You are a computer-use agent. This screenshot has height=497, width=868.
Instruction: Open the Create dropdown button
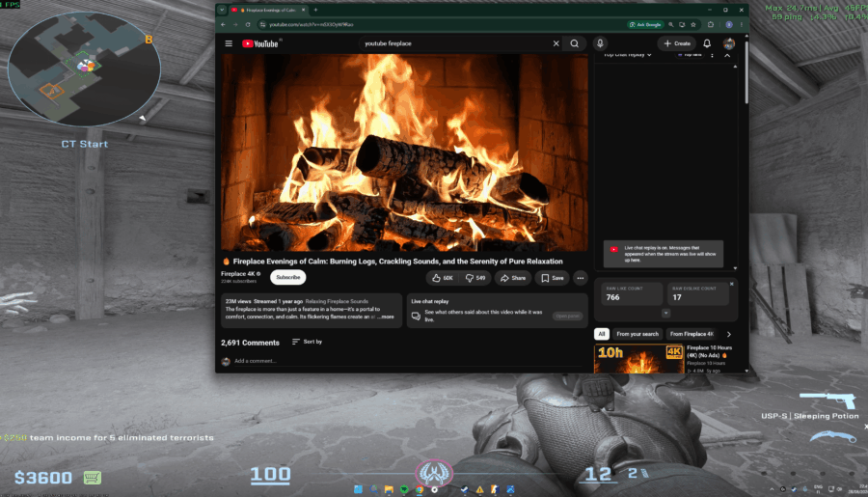tap(677, 43)
